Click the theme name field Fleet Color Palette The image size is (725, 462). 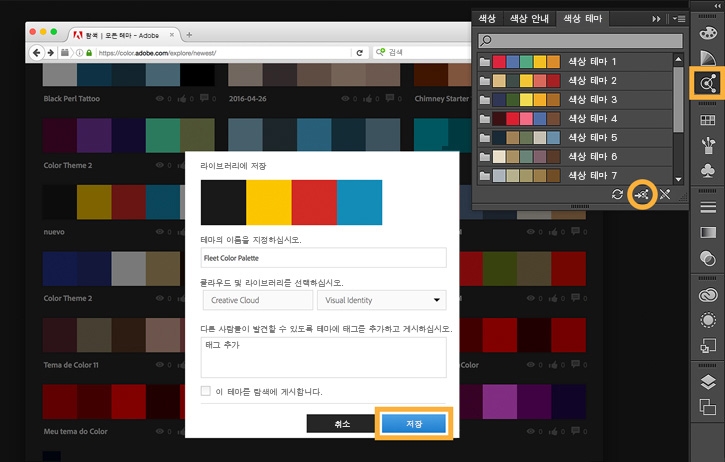coord(324,258)
